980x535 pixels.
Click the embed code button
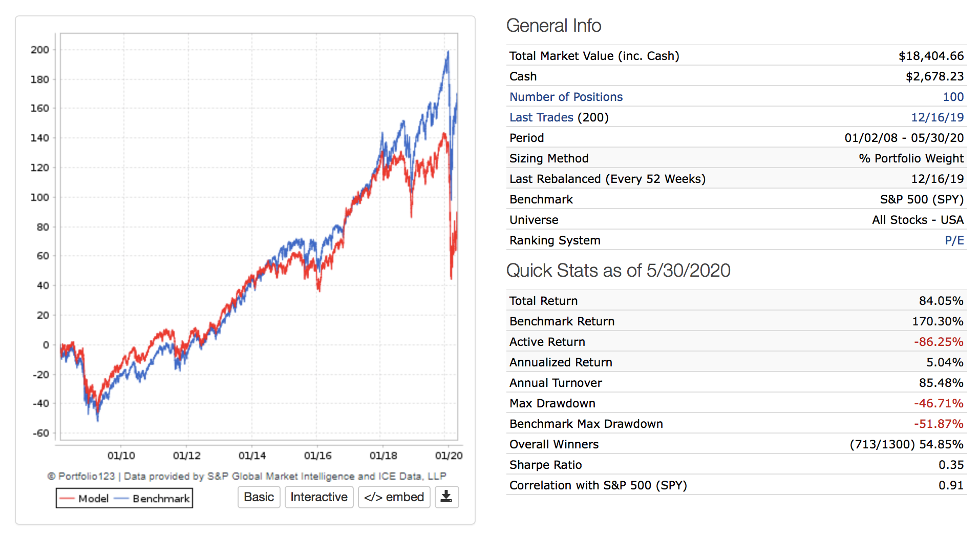[394, 497]
